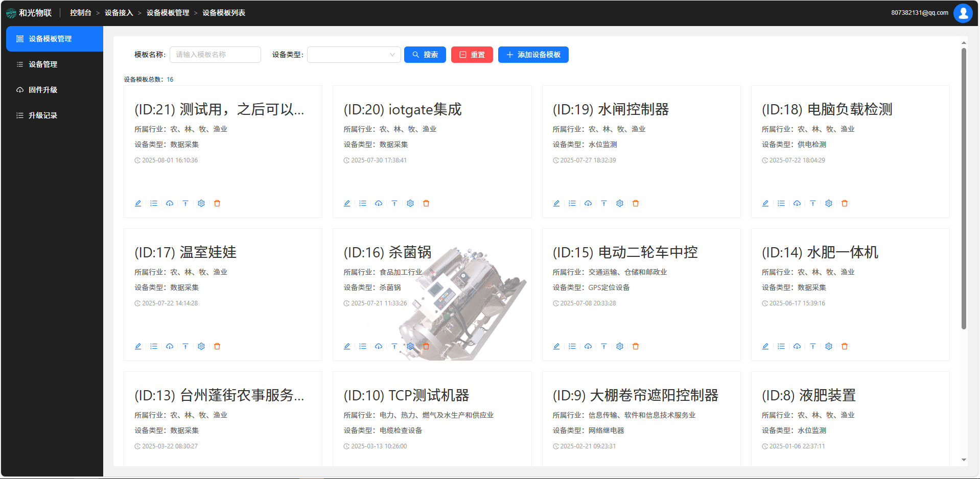
Task: Go to 设备模板管理 breadcrumb
Action: click(168, 13)
